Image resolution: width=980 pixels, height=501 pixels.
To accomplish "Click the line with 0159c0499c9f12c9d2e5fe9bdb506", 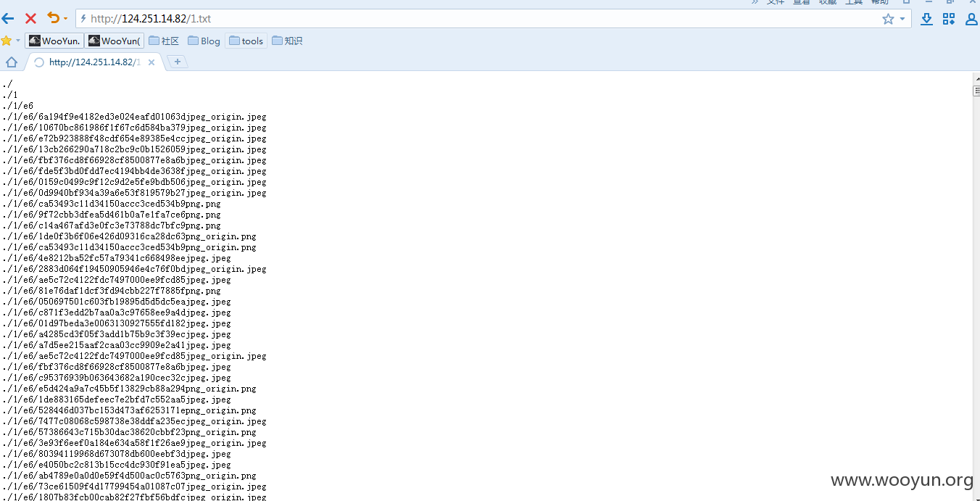I will pos(134,182).
